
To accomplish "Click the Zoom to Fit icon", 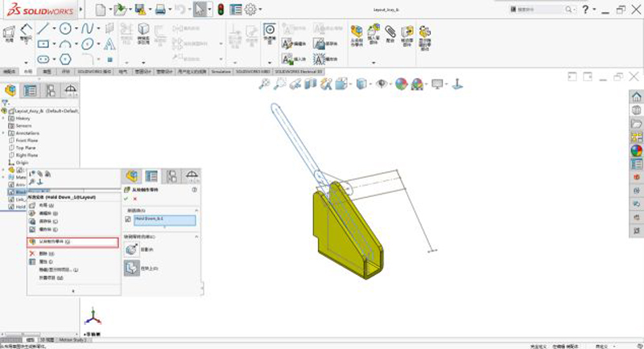I will (x=264, y=84).
